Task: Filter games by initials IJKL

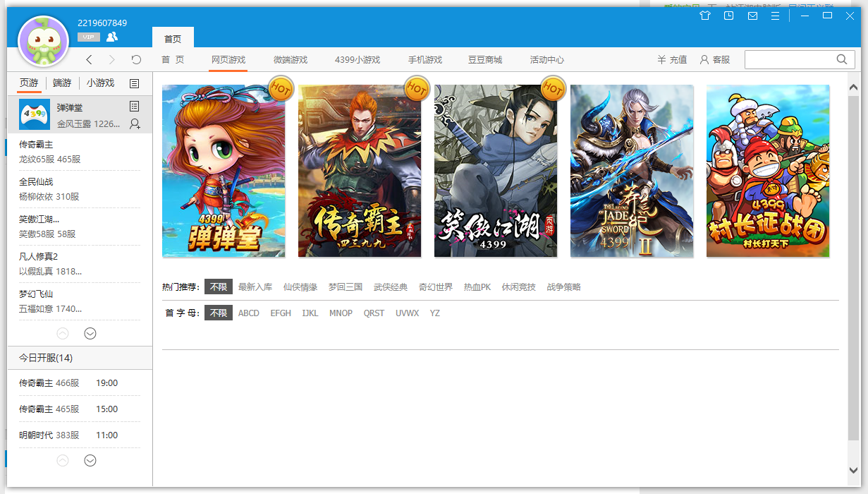Action: [310, 313]
